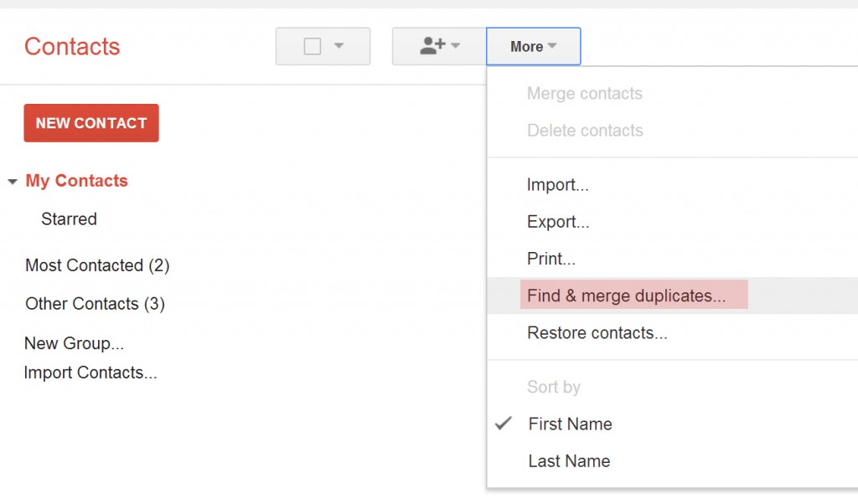Open Other Contacts group
This screenshot has width=858, height=504.
click(95, 304)
